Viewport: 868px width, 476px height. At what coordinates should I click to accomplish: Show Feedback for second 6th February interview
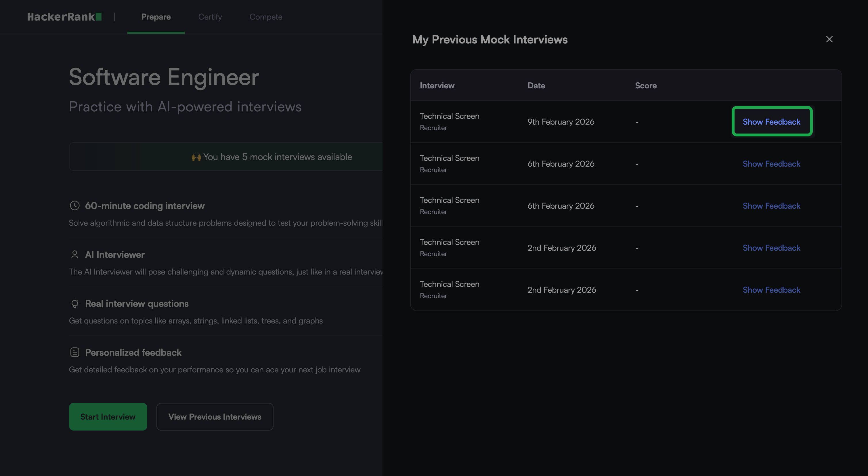point(771,206)
